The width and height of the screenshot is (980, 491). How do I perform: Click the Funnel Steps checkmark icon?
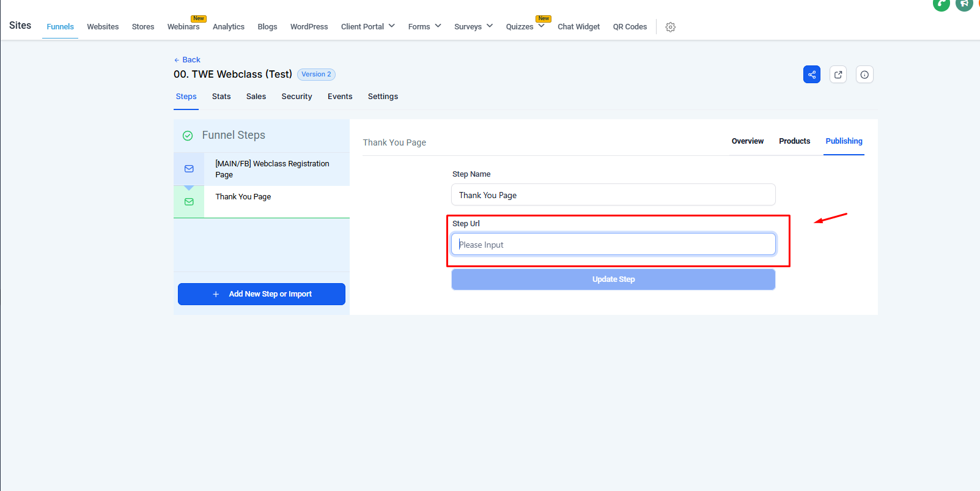188,136
